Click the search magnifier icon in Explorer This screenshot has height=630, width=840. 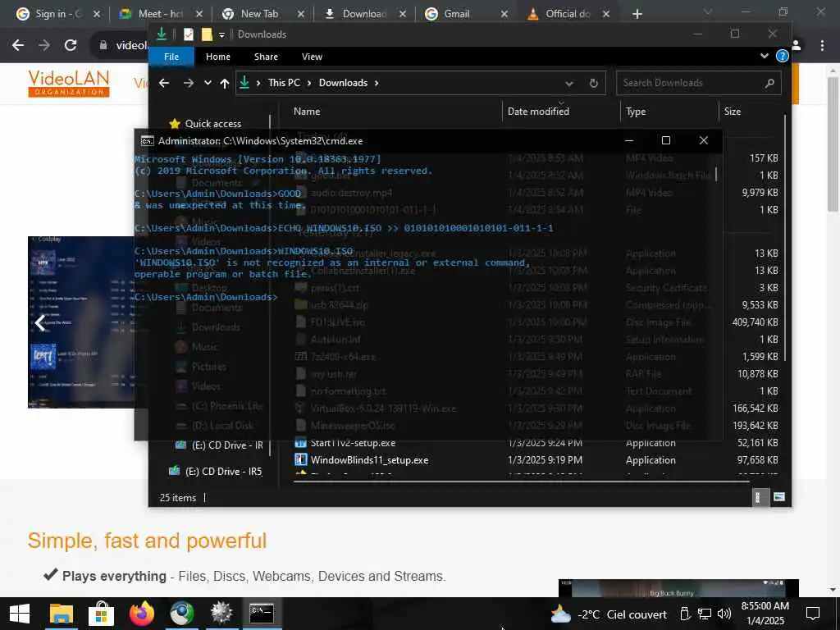[769, 83]
